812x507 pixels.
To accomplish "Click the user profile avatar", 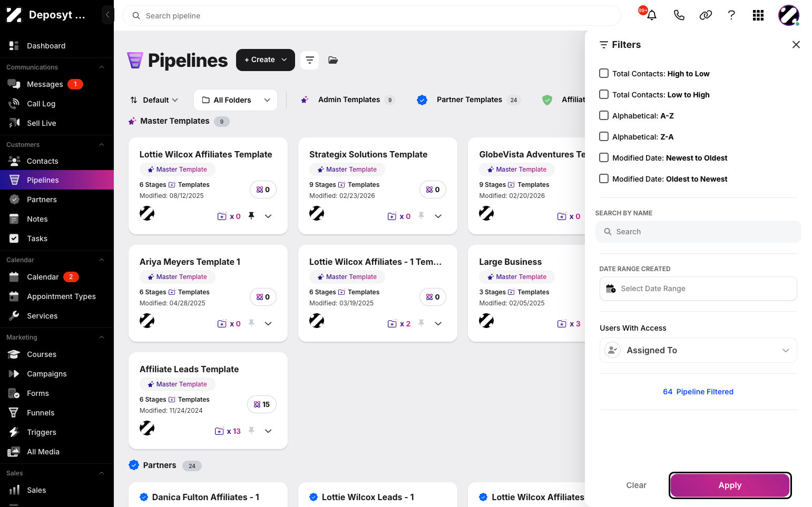I will tap(789, 15).
